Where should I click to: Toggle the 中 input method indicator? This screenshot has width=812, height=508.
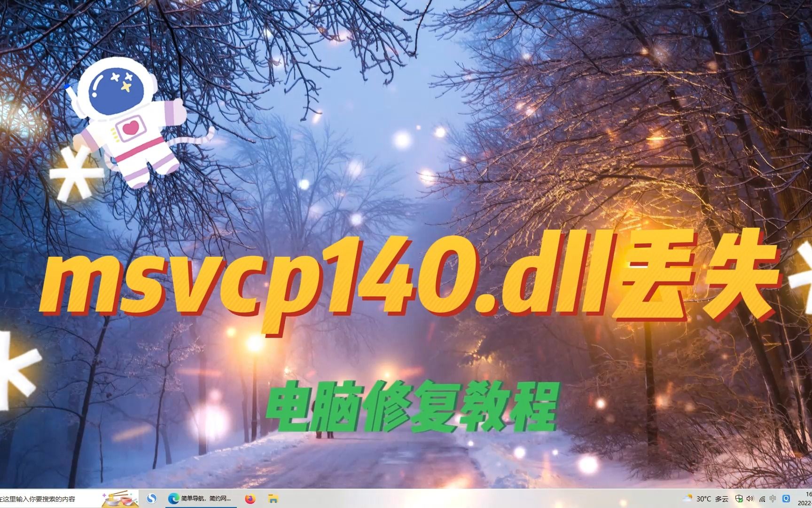[x=773, y=499]
